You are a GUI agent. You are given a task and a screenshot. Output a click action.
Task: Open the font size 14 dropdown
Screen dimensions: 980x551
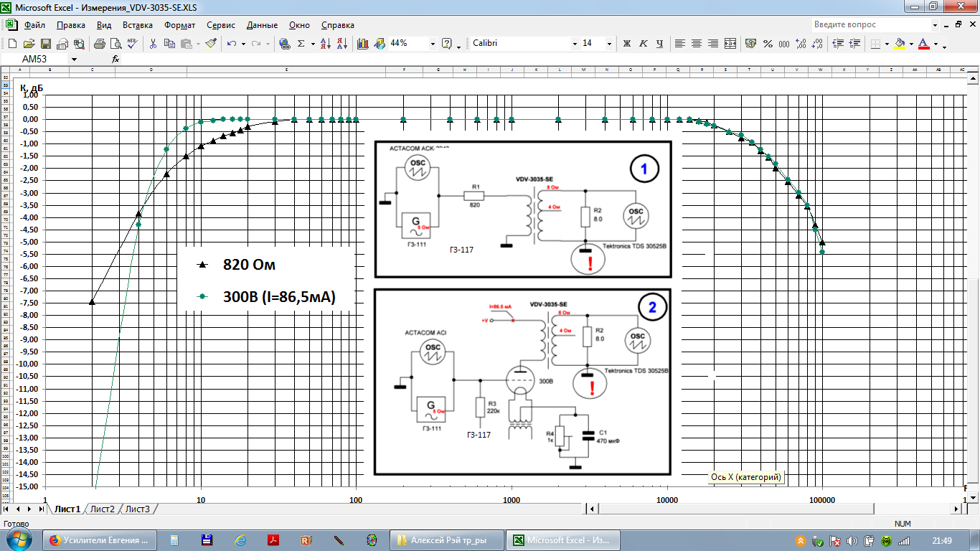click(609, 44)
